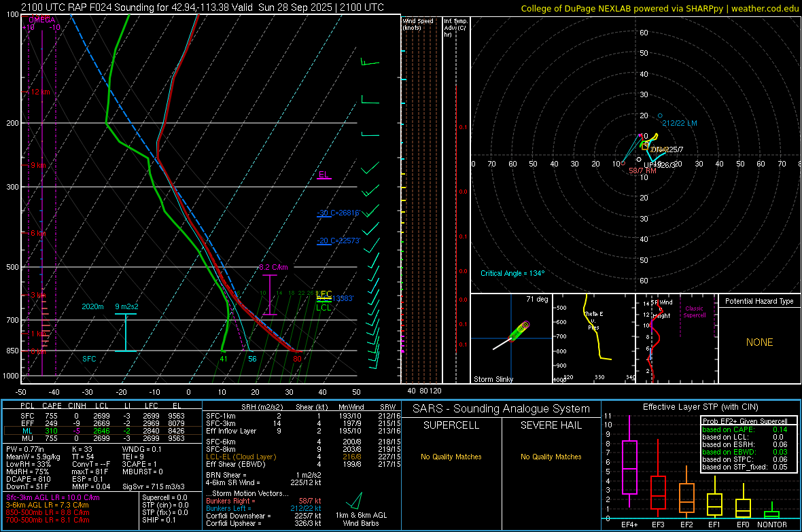Open the Theta-E v. Pres inset plot
The image size is (802, 532).
(x=594, y=338)
